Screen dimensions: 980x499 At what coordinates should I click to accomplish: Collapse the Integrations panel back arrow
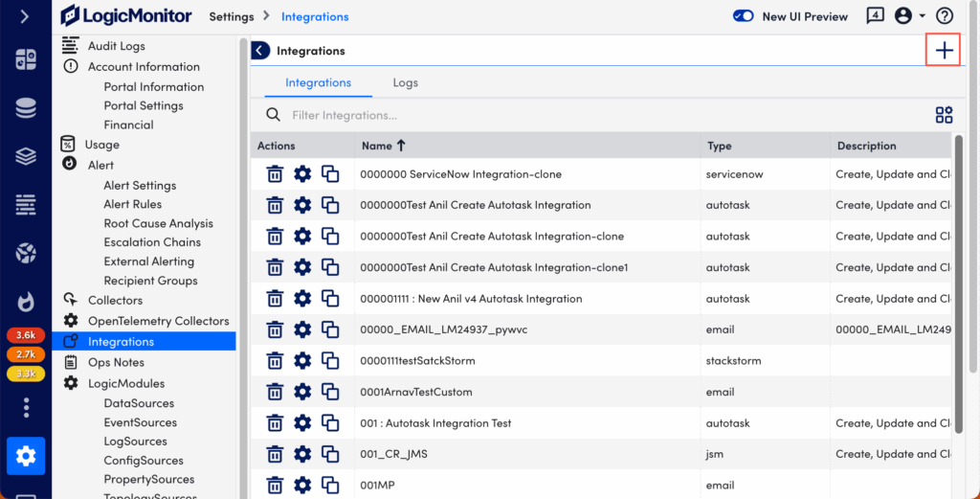260,51
